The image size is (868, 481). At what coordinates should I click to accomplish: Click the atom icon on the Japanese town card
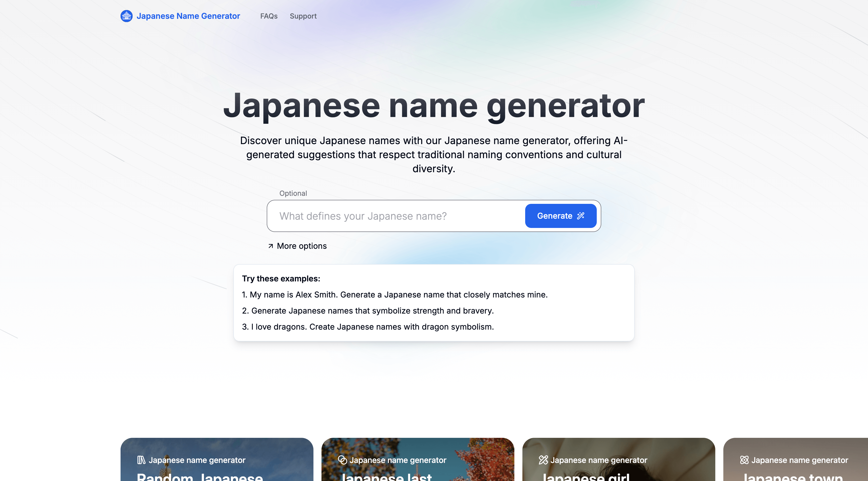[744, 460]
